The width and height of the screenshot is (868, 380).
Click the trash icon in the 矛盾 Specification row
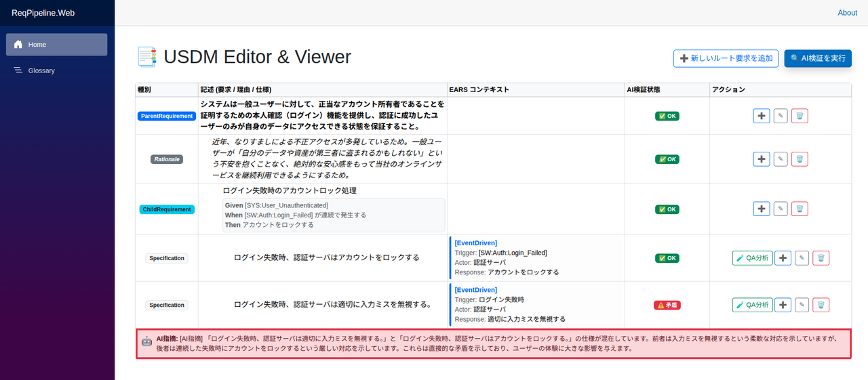pos(821,305)
